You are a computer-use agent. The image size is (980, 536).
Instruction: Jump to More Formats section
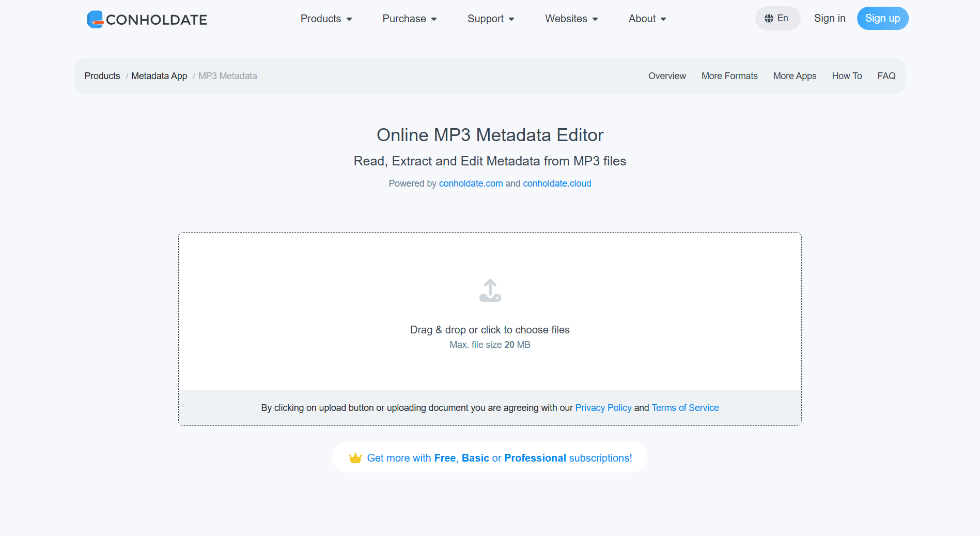pos(729,76)
